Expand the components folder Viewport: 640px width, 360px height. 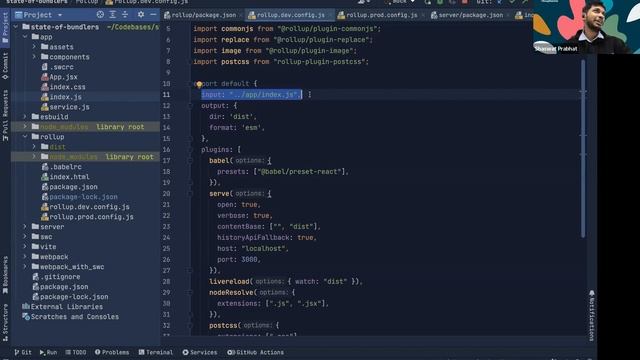34,57
